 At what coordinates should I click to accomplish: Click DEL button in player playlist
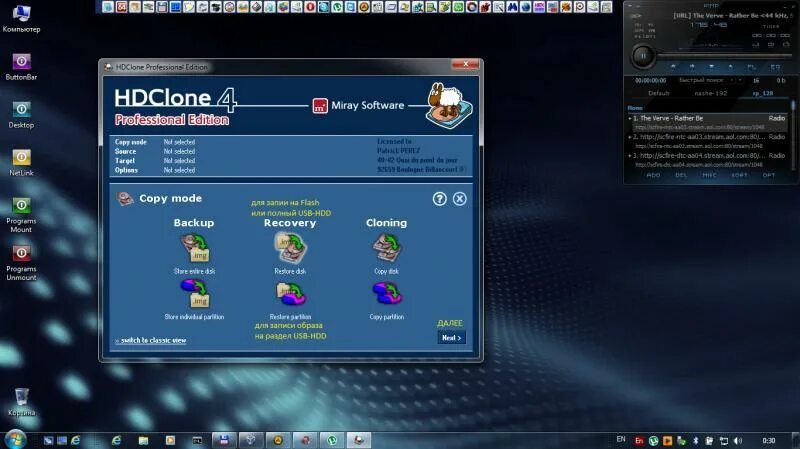(x=681, y=176)
